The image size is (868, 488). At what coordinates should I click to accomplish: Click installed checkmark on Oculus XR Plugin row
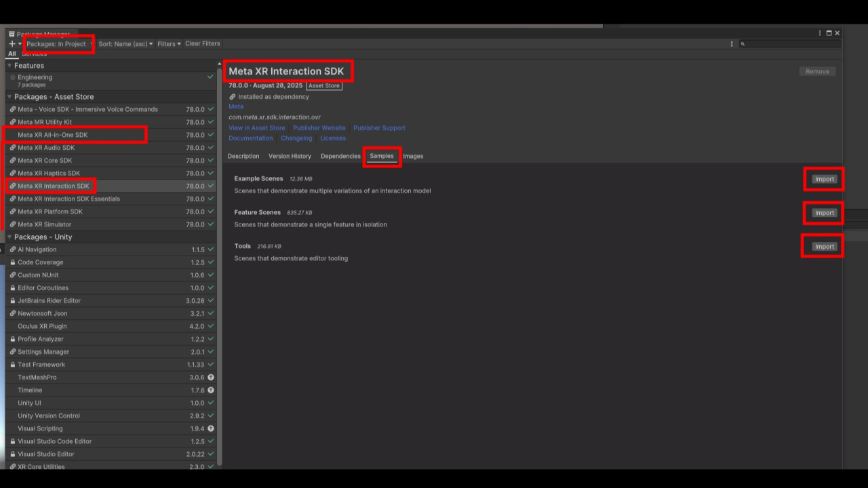(211, 326)
